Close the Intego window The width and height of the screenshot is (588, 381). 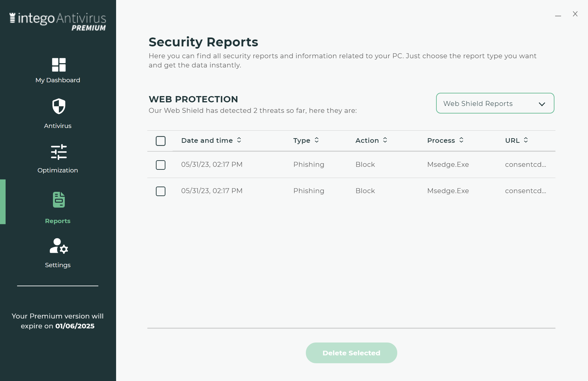[x=575, y=14]
